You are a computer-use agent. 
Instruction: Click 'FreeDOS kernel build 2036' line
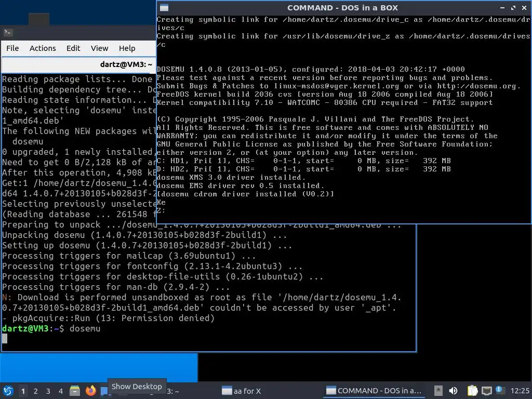tap(325, 95)
